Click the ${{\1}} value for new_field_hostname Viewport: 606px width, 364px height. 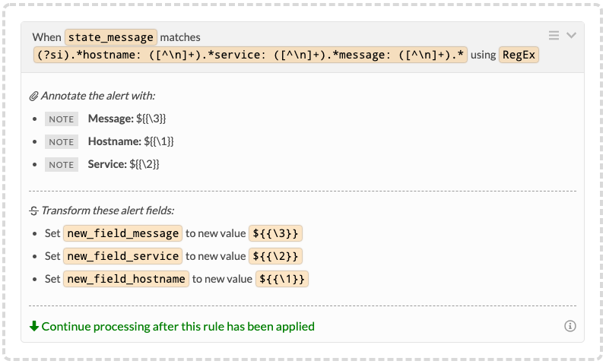pos(282,279)
